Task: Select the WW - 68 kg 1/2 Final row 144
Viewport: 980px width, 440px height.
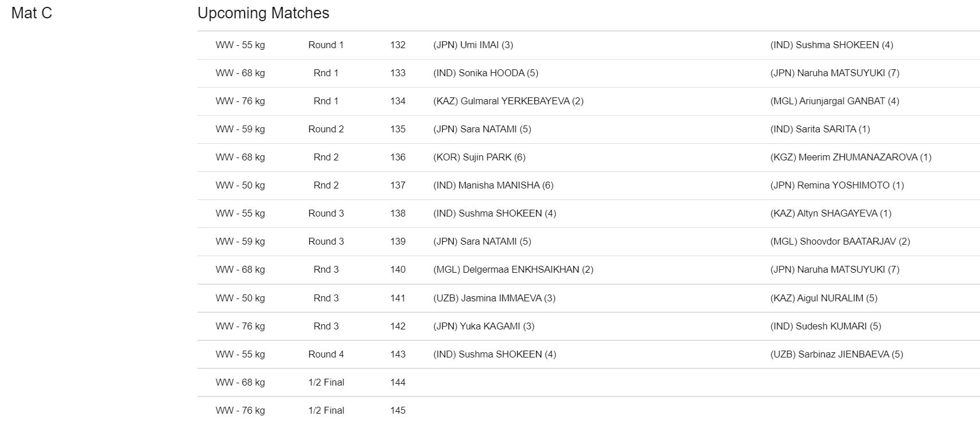Action: click(588, 382)
